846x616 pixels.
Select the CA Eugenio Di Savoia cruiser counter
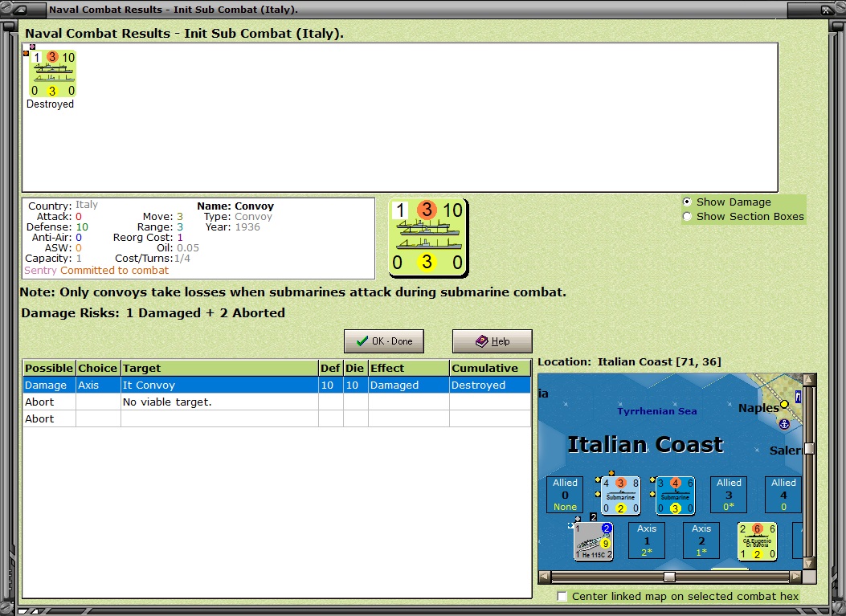pos(757,541)
